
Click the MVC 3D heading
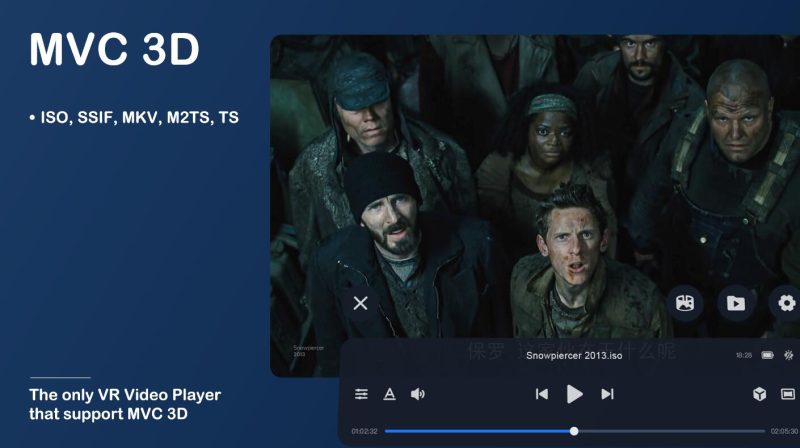114,49
